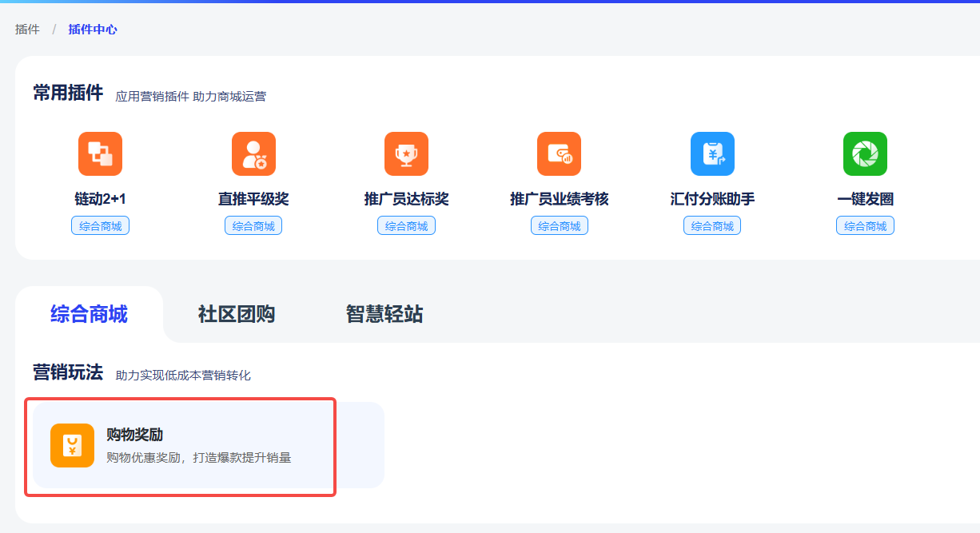Image resolution: width=980 pixels, height=533 pixels.
Task: Switch to the 社区团购 tab
Action: point(237,314)
